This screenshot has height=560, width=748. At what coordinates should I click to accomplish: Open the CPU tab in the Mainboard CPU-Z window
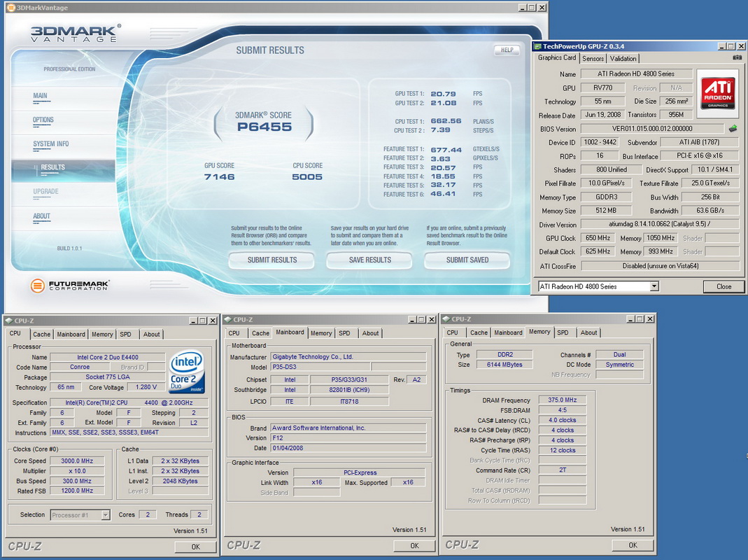234,333
